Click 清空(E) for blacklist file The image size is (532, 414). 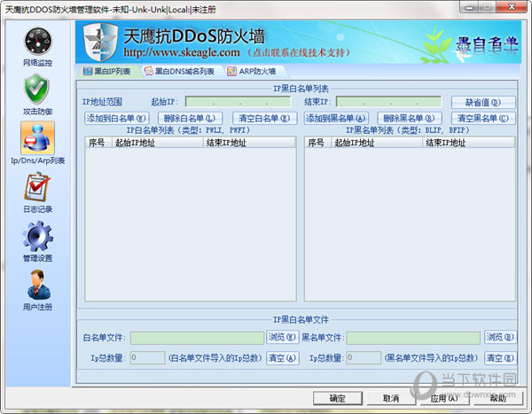click(x=500, y=358)
